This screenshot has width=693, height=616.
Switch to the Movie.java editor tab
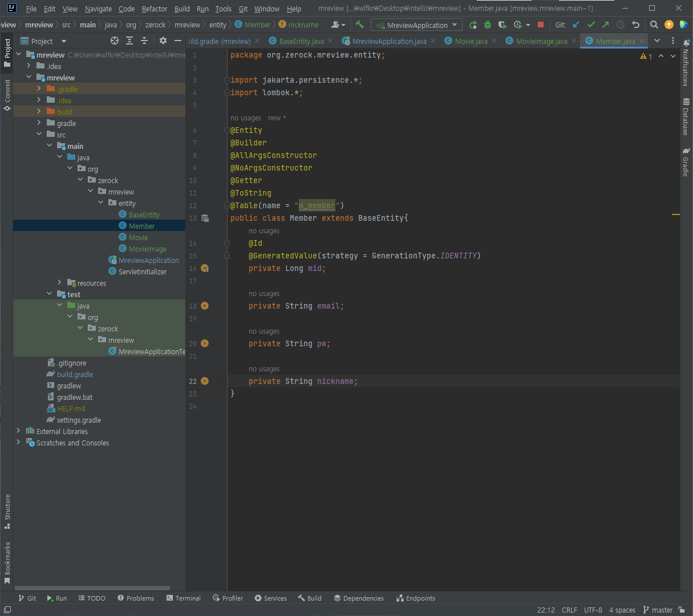pos(471,41)
